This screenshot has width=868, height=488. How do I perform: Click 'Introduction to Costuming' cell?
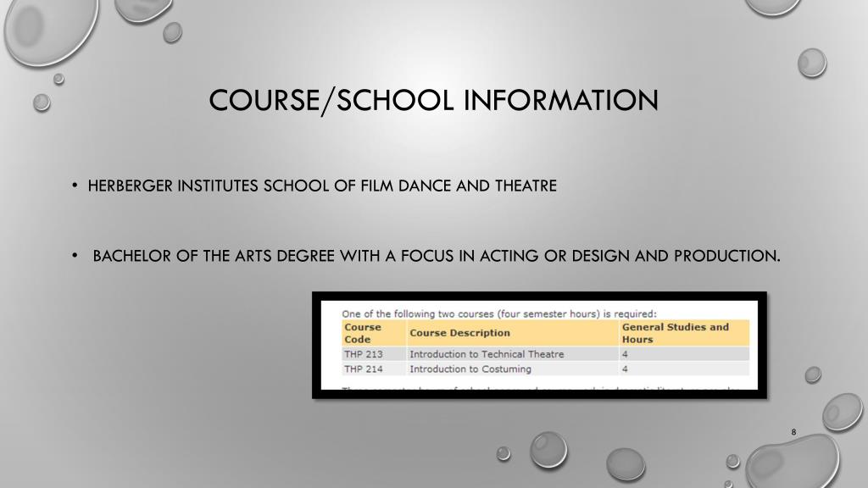click(513, 369)
